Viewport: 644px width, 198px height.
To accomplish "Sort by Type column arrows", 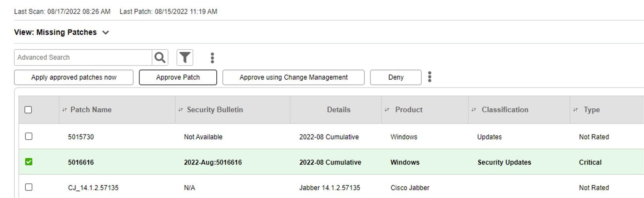I will point(575,110).
